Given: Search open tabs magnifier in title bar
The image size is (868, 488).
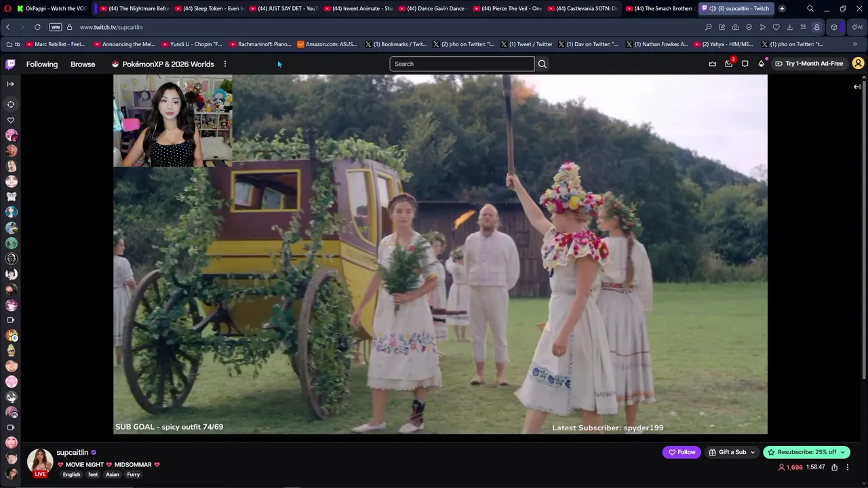Looking at the screenshot, I should click(x=810, y=8).
